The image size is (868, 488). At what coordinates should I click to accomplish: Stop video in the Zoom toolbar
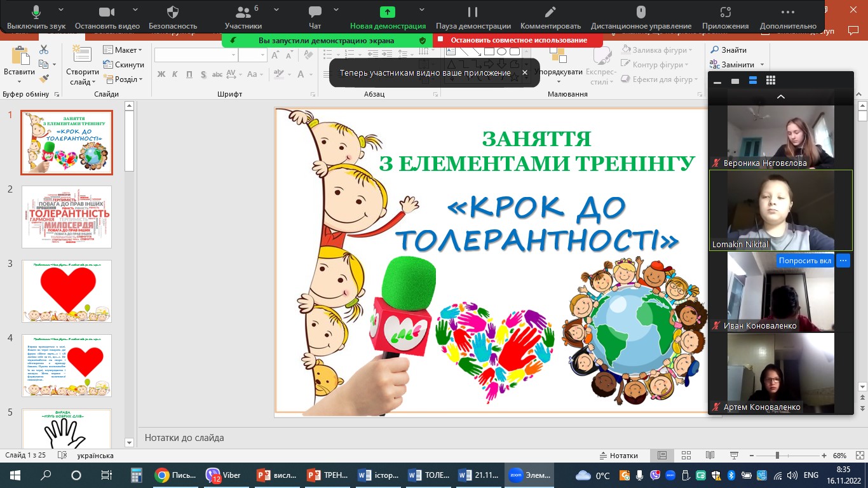pyautogui.click(x=107, y=17)
